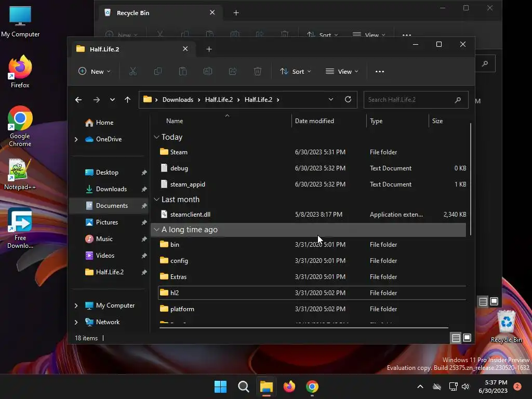Open the See more ellipsis menu
The height and width of the screenshot is (399, 532).
(380, 72)
